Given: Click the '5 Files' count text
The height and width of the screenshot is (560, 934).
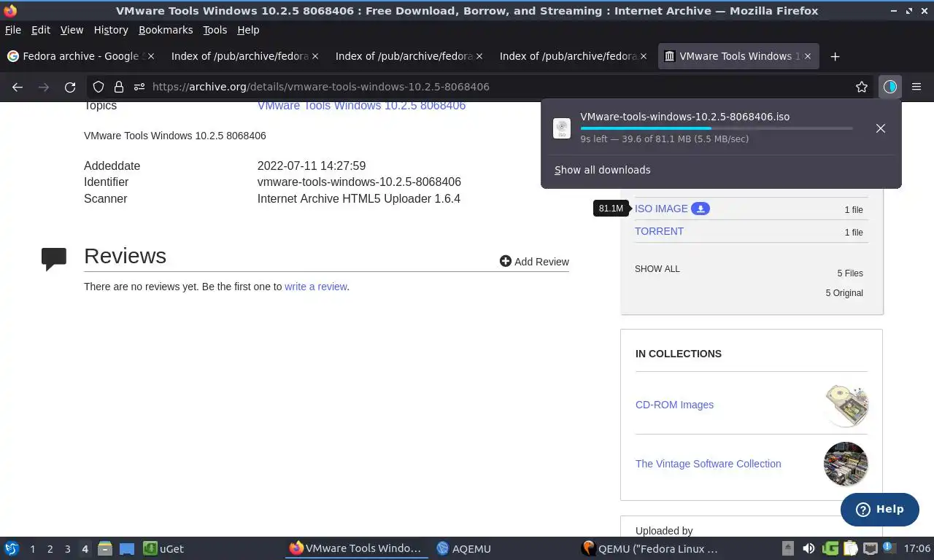Looking at the screenshot, I should tap(850, 273).
